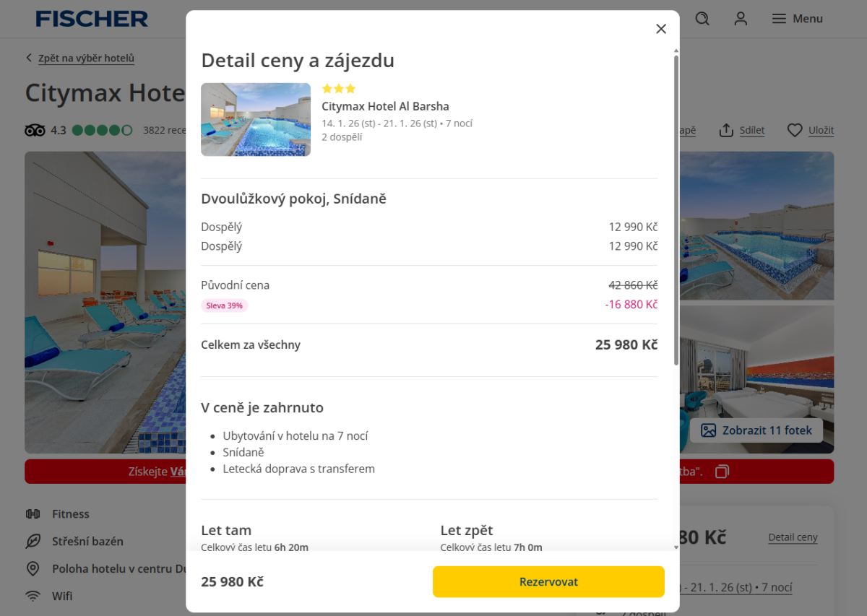Open the user account icon
The width and height of the screenshot is (867, 616).
click(x=741, y=19)
